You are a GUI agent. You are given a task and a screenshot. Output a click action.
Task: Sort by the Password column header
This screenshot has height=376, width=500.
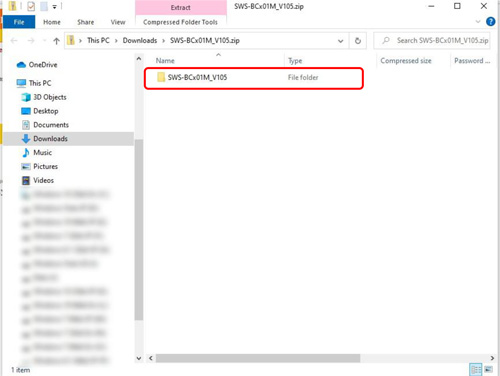[x=472, y=61]
